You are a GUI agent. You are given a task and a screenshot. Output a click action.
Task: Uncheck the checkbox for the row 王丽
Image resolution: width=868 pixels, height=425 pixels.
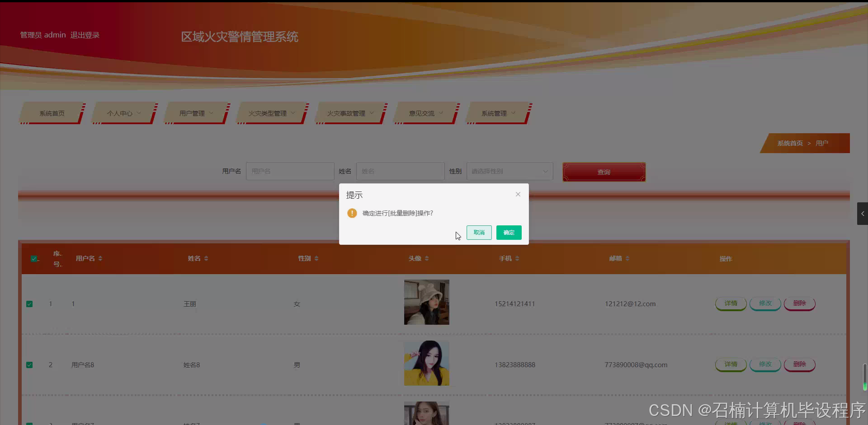[x=29, y=304]
